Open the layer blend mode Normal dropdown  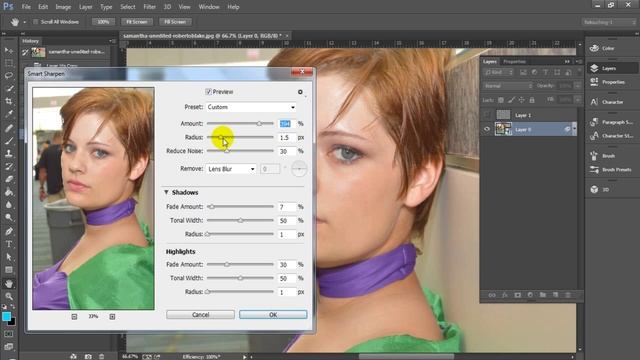coord(508,86)
